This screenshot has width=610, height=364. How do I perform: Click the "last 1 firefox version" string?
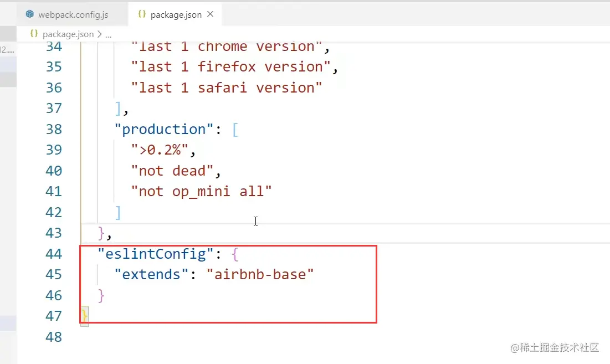tap(234, 67)
